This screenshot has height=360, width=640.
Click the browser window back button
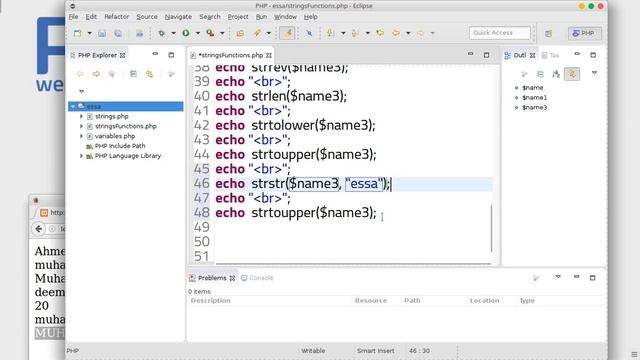pos(39,229)
